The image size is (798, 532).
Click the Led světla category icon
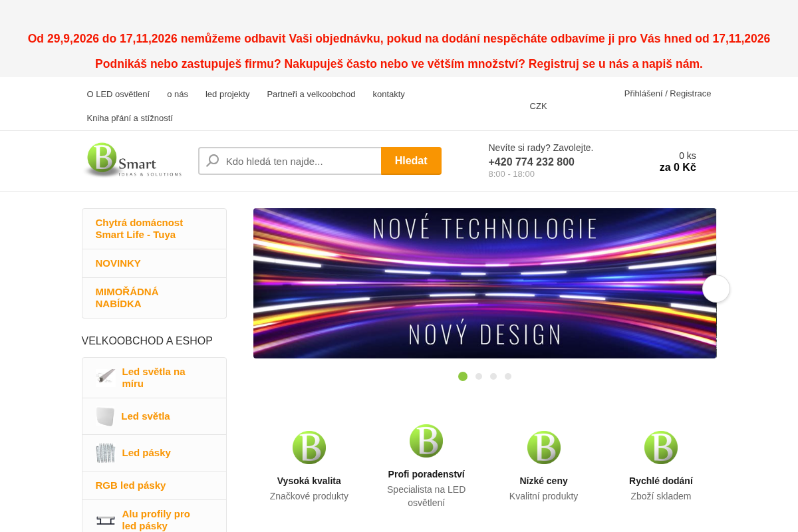[x=105, y=416]
